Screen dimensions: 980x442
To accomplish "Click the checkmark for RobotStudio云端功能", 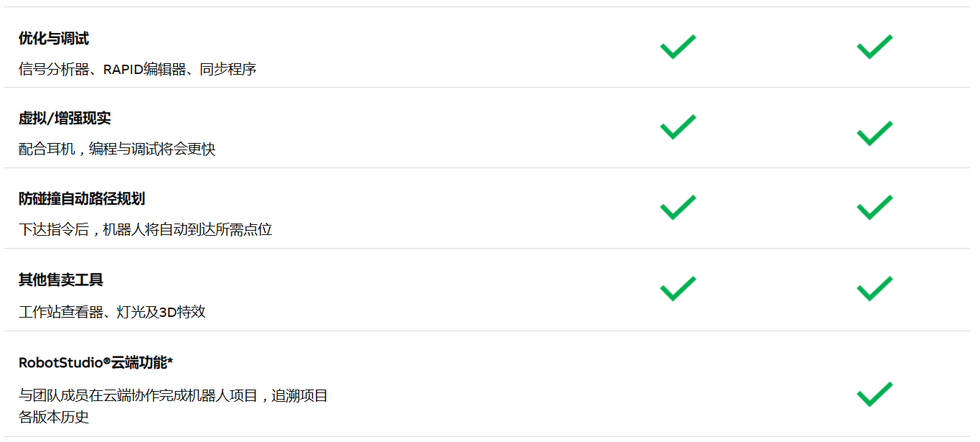I will point(874,394).
